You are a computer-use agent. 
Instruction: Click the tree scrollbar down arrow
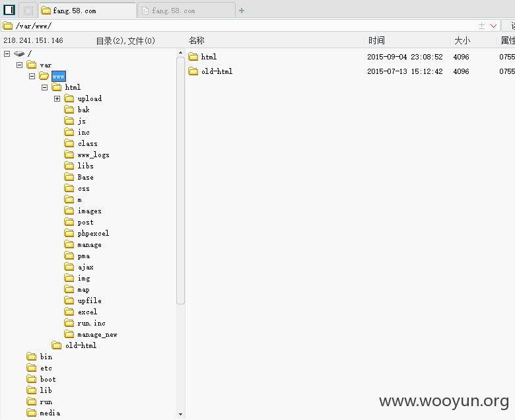click(180, 415)
